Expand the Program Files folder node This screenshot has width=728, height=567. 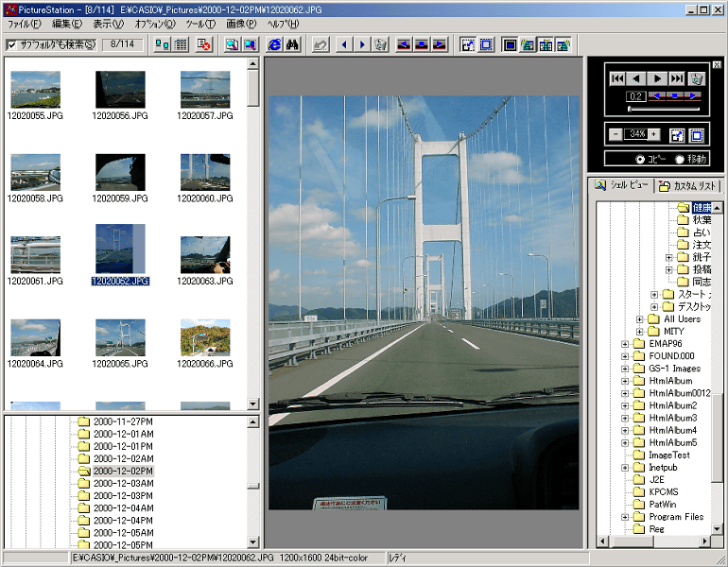[x=625, y=517]
